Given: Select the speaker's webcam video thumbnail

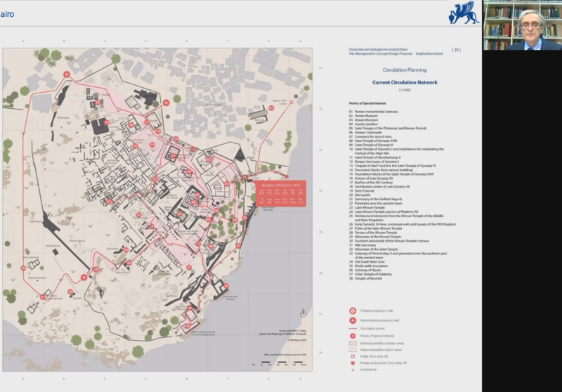Looking at the screenshot, I should [522, 25].
